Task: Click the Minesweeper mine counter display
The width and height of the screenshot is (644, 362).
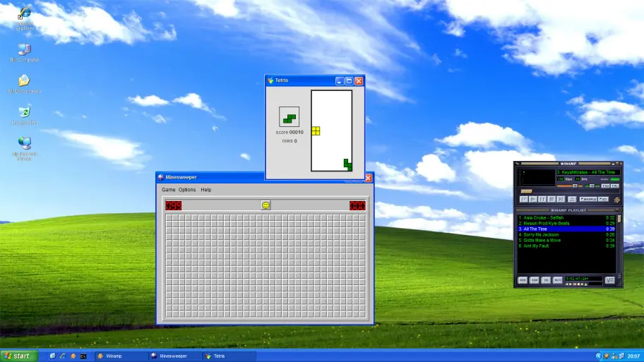Action: [173, 205]
